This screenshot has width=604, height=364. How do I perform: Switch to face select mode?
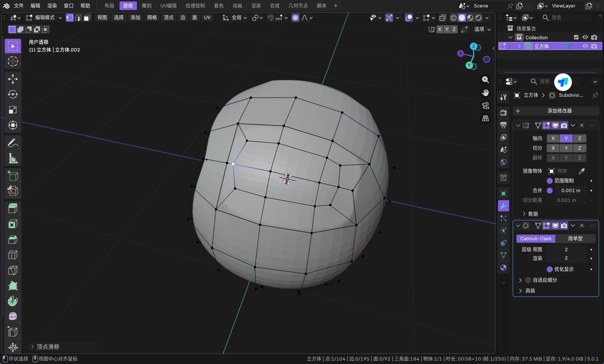tap(87, 18)
